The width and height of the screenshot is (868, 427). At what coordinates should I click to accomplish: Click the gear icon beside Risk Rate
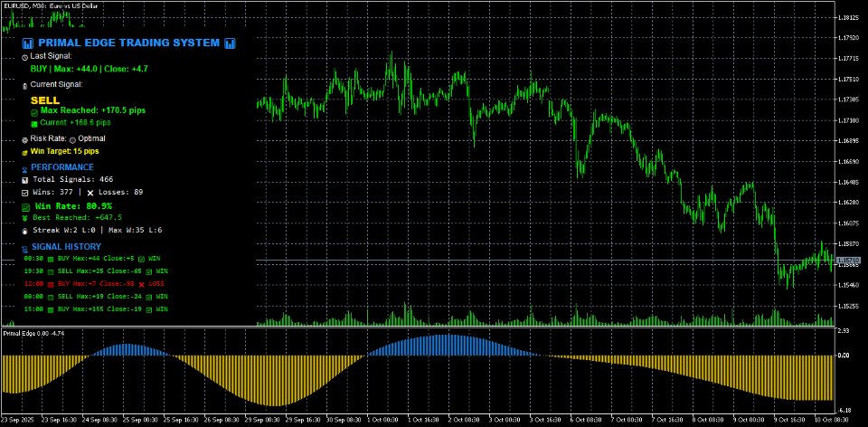[x=25, y=140]
